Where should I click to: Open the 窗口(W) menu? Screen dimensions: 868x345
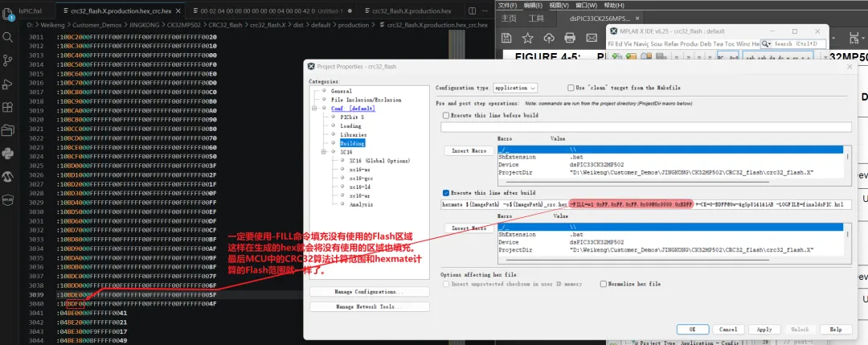click(x=586, y=5)
